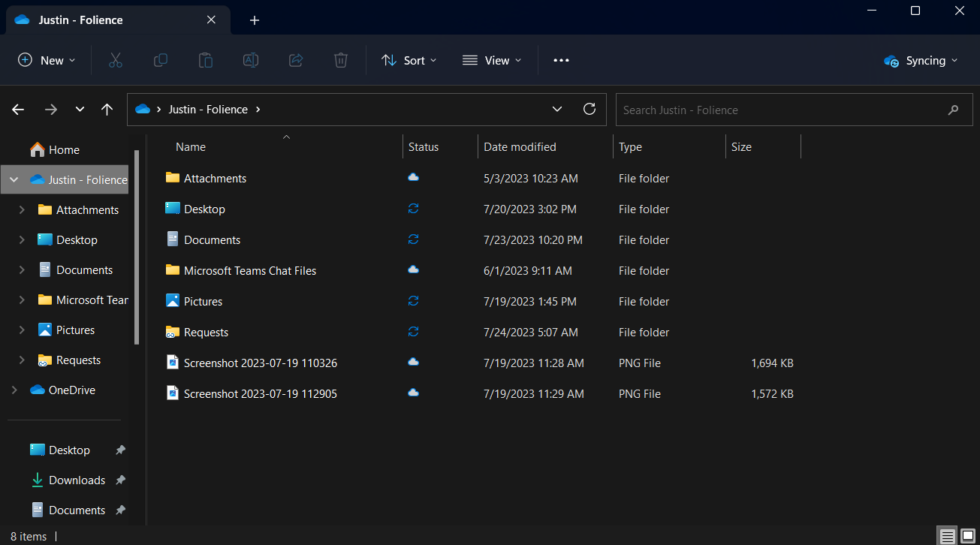Expand Pictures in the navigation tree
This screenshot has height=545, width=980.
tap(22, 330)
